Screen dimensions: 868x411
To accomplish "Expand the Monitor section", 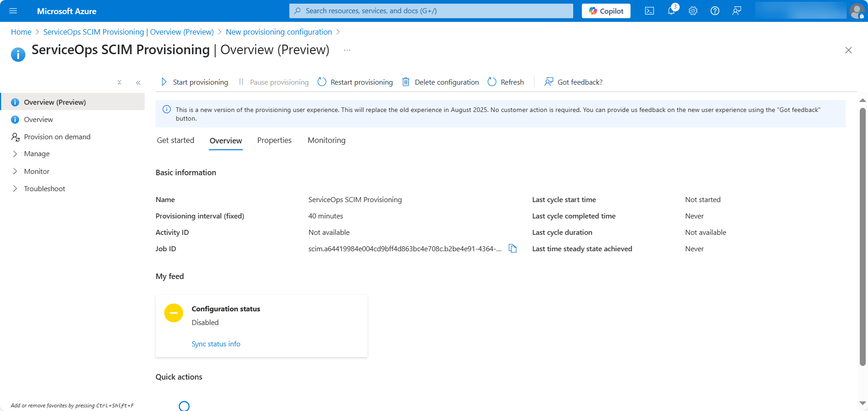I will (36, 171).
